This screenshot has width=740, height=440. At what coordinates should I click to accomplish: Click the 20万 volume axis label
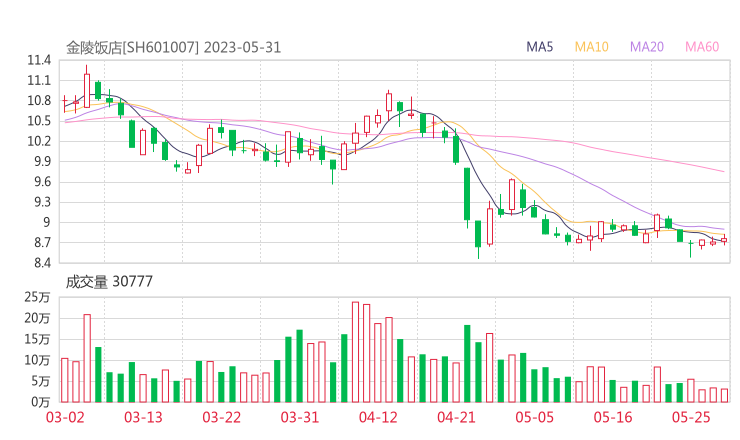point(37,319)
